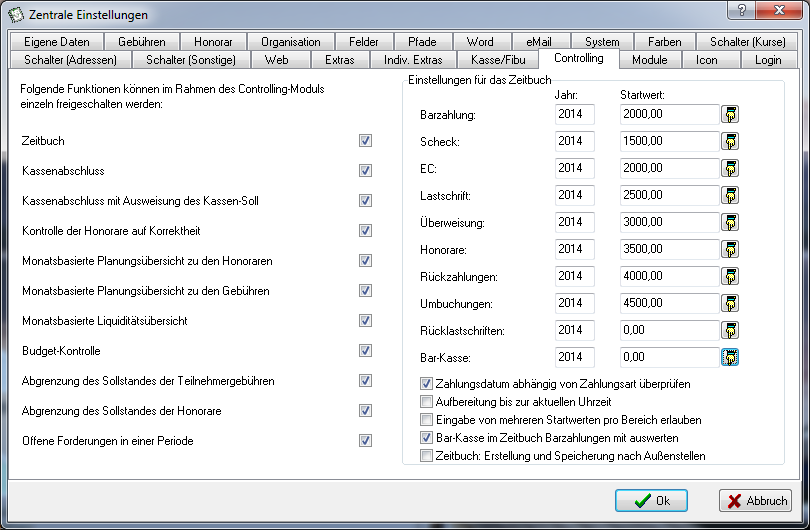Toggle Monatsbasierte Liquiditätsübersicht checkbox
810x530 pixels.
pyautogui.click(x=365, y=320)
